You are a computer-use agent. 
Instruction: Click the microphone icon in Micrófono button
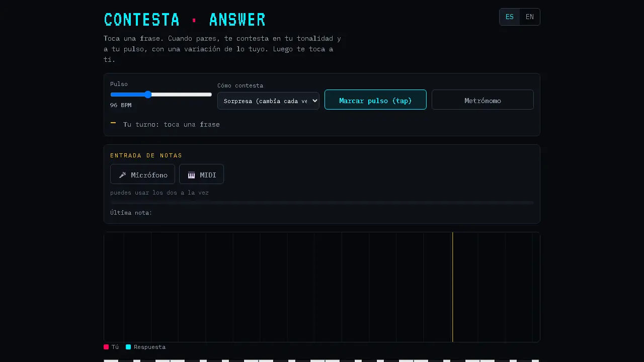[x=122, y=175]
